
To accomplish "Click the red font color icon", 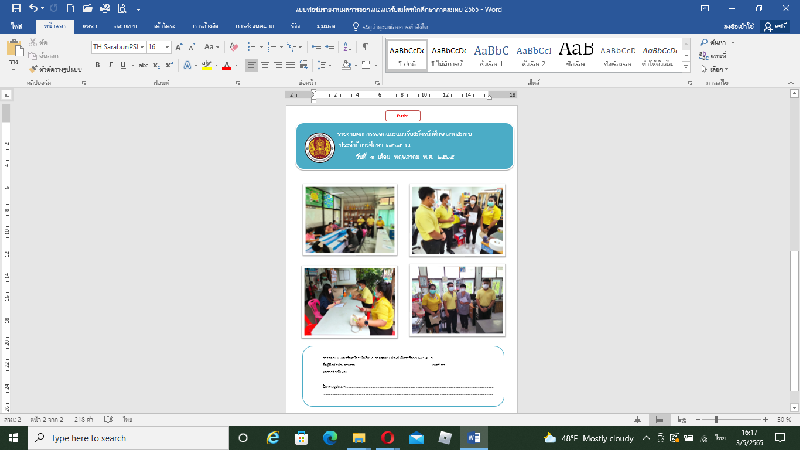I will click(227, 66).
